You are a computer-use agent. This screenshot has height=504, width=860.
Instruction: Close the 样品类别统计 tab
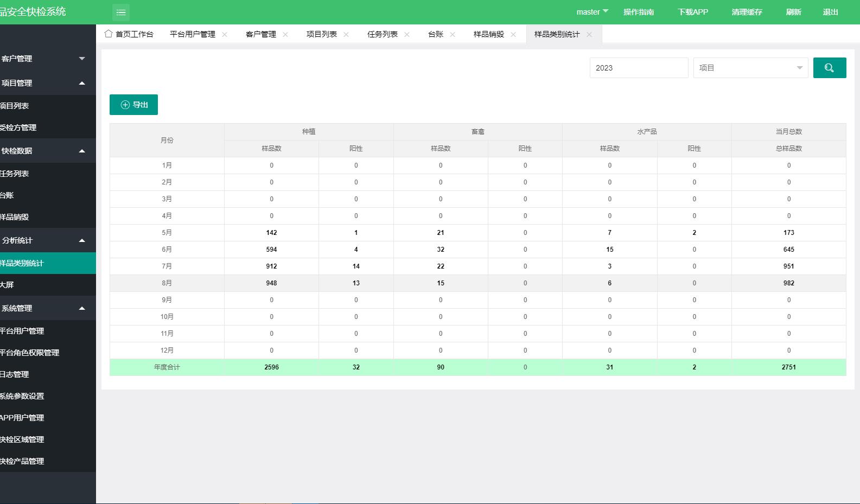pyautogui.click(x=589, y=34)
